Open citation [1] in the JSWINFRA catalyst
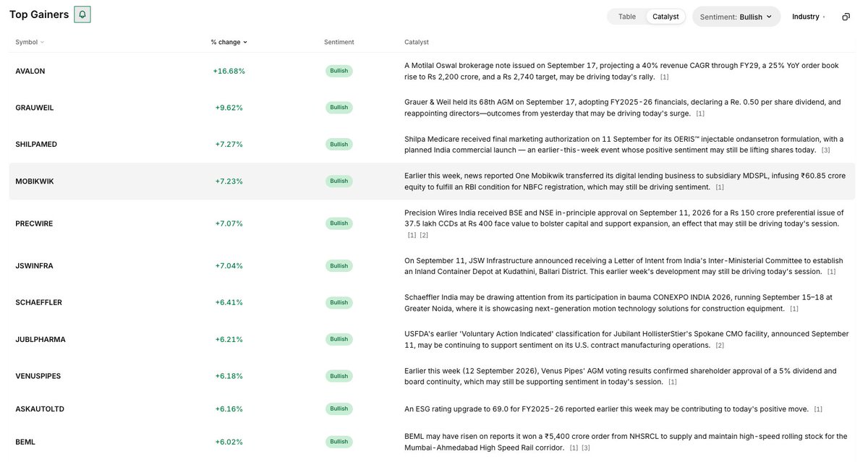 click(x=832, y=272)
